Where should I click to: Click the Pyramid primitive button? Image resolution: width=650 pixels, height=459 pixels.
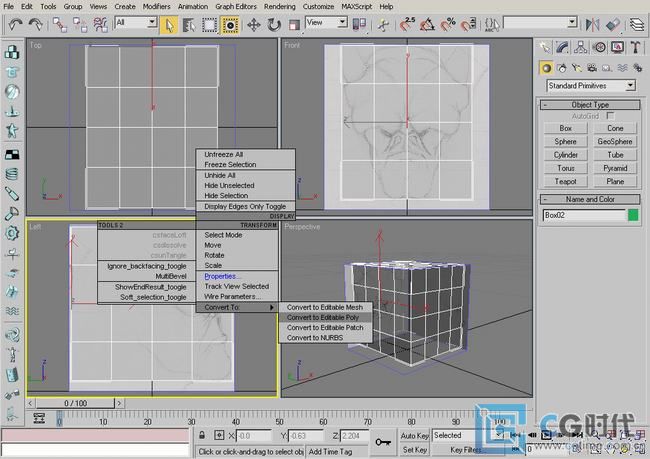pos(615,168)
